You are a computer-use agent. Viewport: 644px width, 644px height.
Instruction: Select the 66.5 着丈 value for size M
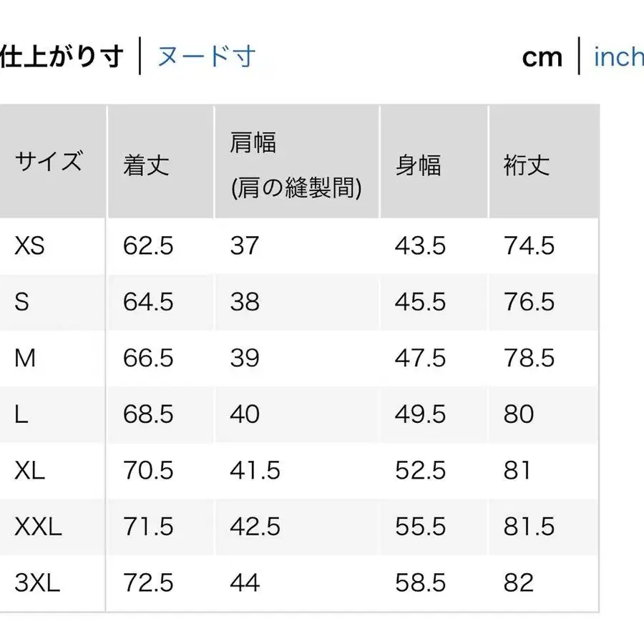[x=148, y=358]
